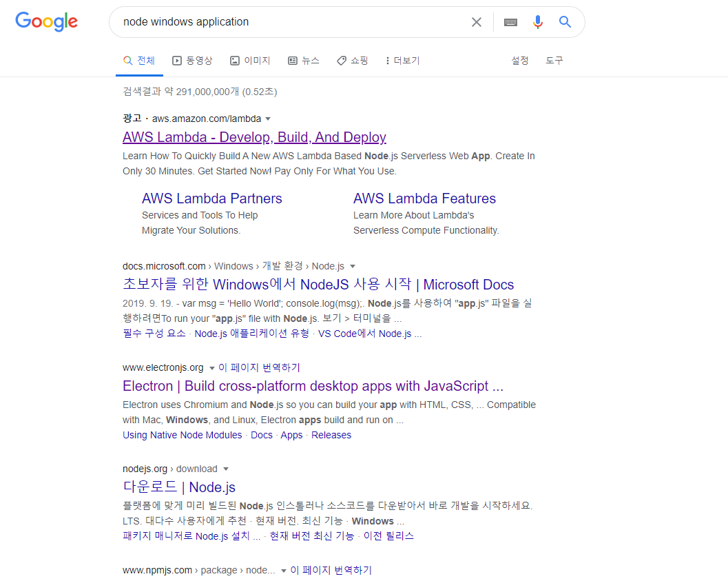Open the on-screen keyboard icon

point(511,22)
